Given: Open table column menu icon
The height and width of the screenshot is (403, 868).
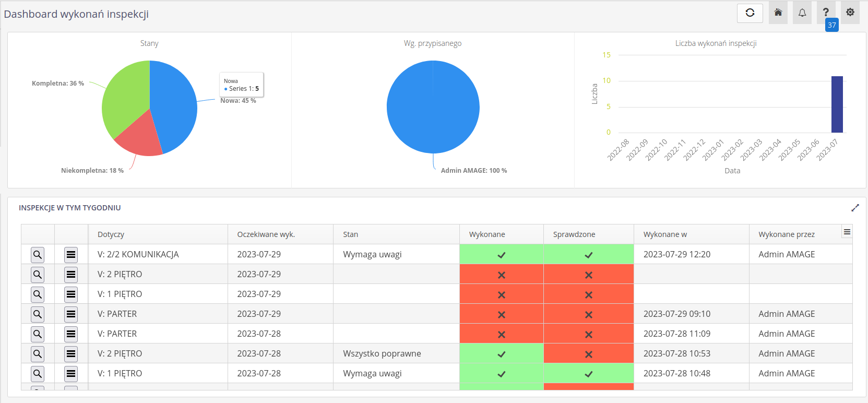Looking at the screenshot, I should [847, 232].
